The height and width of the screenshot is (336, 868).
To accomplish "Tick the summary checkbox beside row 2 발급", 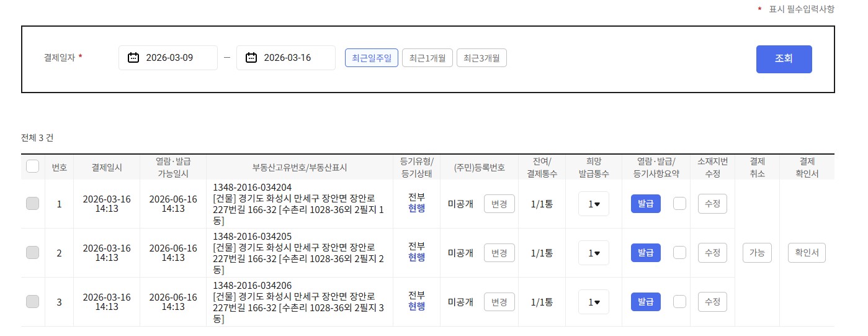I will 679,253.
